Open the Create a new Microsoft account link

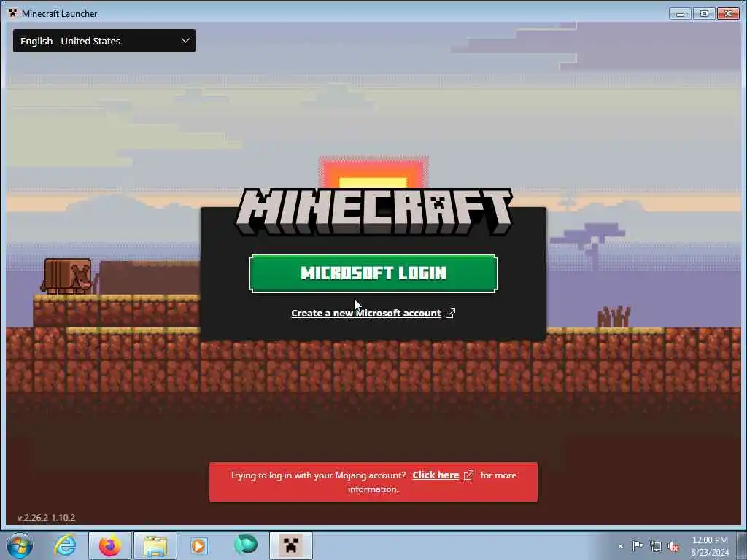[366, 313]
